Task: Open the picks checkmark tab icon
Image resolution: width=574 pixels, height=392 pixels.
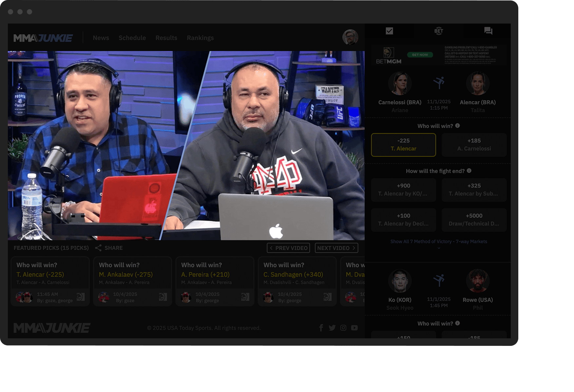Action: [x=389, y=31]
